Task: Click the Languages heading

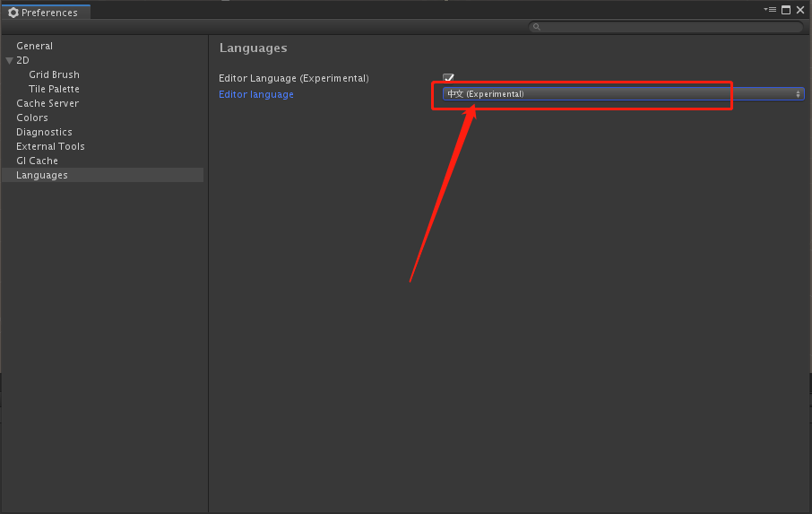Action: pos(254,48)
